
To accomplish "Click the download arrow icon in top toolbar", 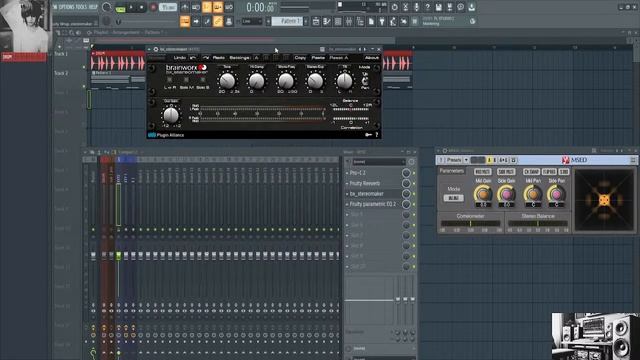I will point(471,7).
